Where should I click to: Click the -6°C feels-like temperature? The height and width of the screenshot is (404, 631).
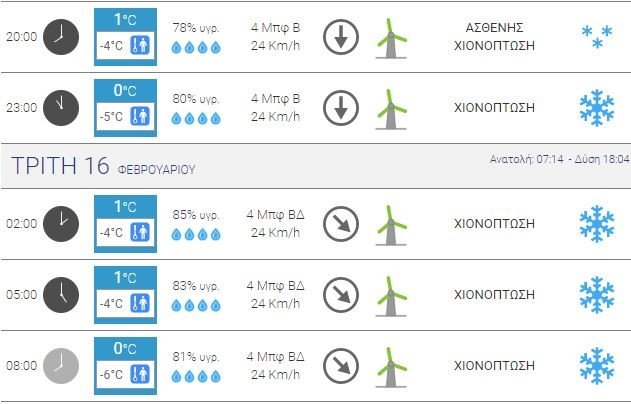point(111,374)
